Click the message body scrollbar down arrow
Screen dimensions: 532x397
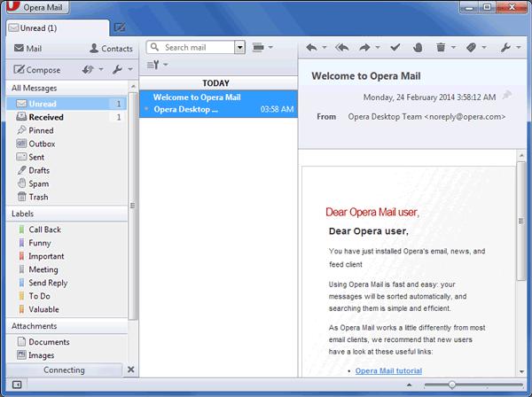coord(521,372)
